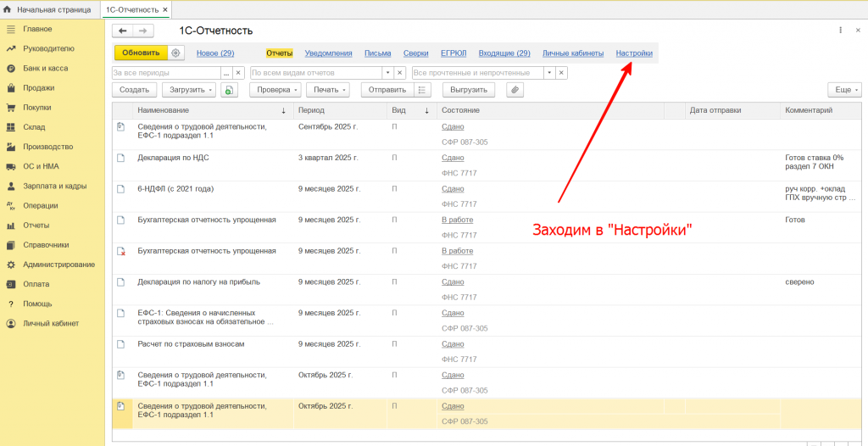This screenshot has width=868, height=446.
Task: Click the paperclip attachments icon
Action: 515,90
